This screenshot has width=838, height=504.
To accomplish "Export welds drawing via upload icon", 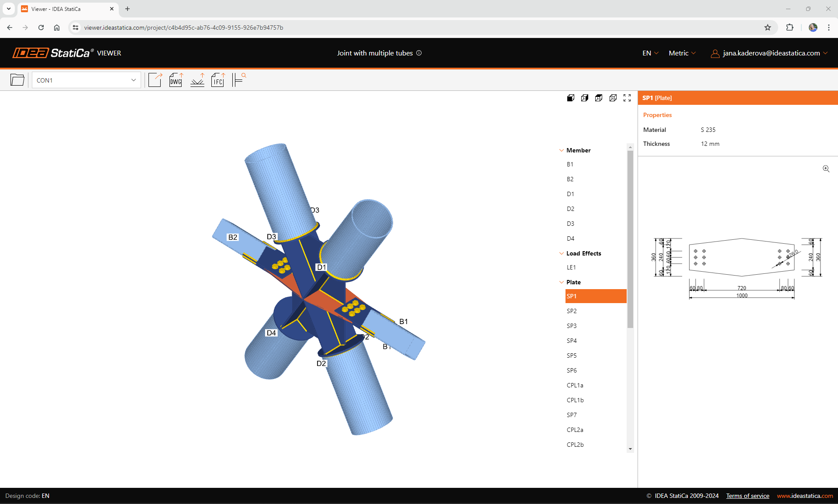I will (197, 80).
